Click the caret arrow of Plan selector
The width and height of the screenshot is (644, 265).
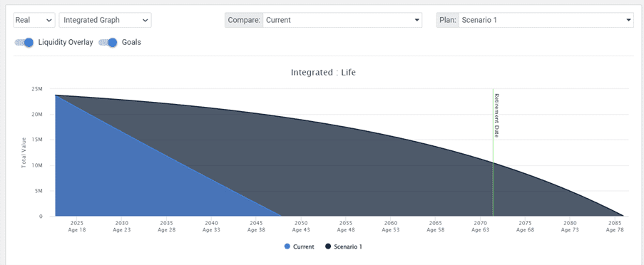click(x=628, y=20)
